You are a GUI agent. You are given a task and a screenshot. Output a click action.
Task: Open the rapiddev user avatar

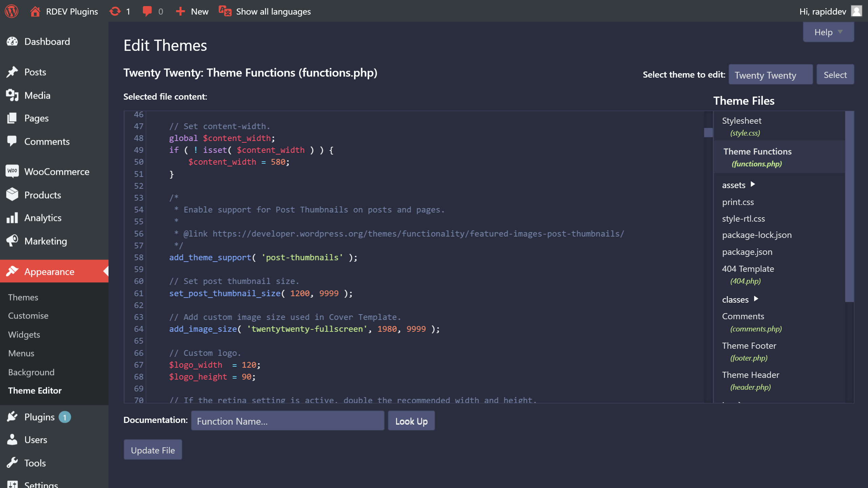point(856,11)
